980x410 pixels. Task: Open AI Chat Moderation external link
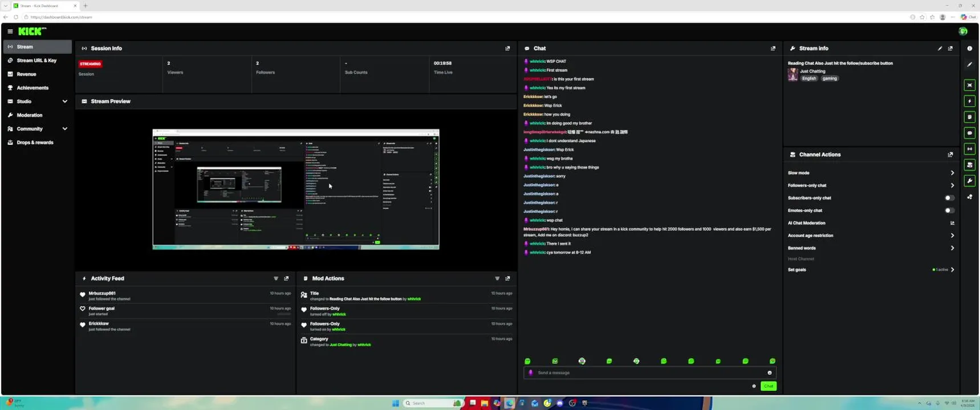tap(952, 223)
